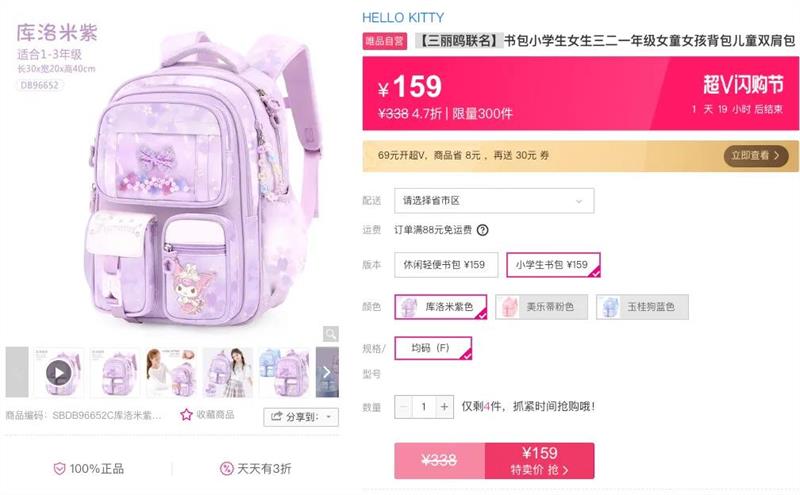
Task: Choose the 均码 (F) size option
Action: coord(433,348)
